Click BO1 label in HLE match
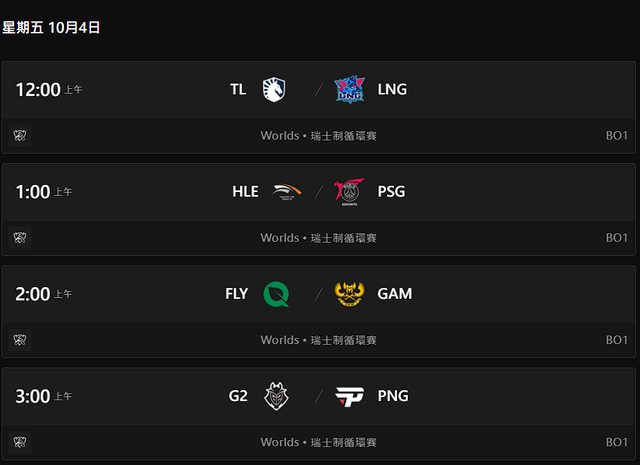 (x=616, y=238)
